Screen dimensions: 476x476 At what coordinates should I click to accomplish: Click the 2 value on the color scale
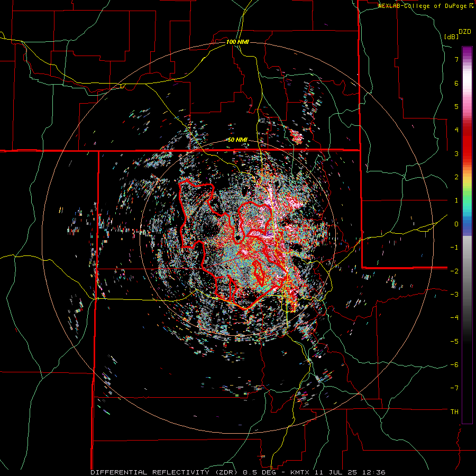pyautogui.click(x=456, y=177)
